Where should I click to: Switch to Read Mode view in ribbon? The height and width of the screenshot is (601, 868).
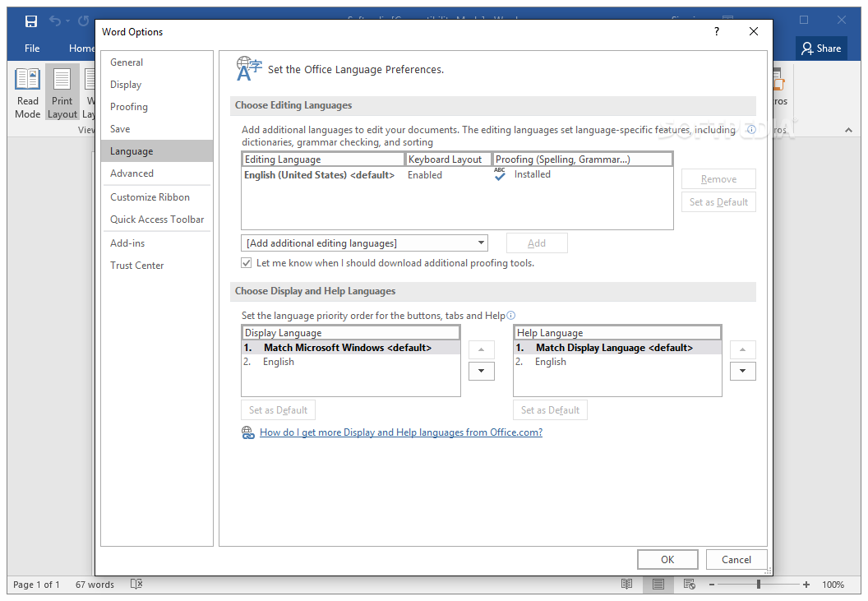[x=27, y=93]
